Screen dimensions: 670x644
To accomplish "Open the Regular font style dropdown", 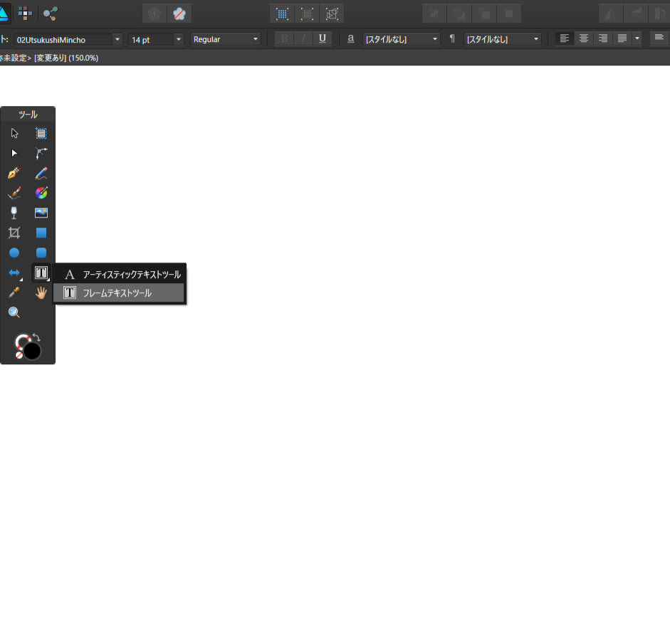I will tap(226, 39).
